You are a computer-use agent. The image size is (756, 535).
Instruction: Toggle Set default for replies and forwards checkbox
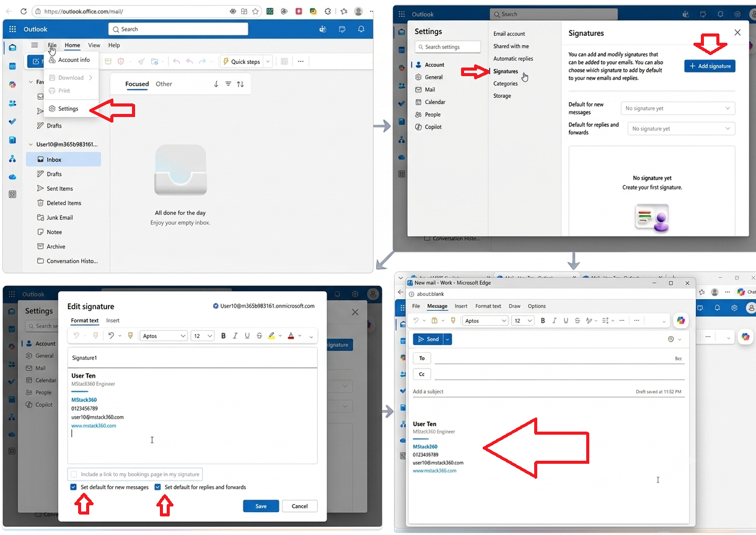pos(158,487)
